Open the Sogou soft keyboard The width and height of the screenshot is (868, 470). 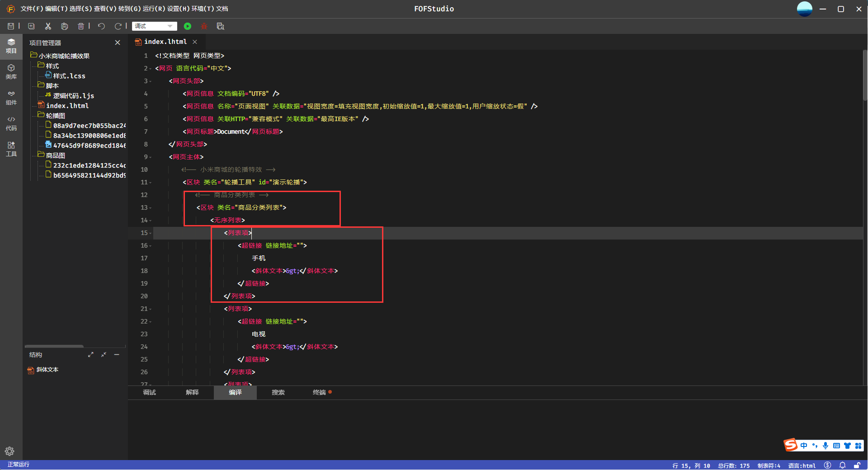point(836,446)
